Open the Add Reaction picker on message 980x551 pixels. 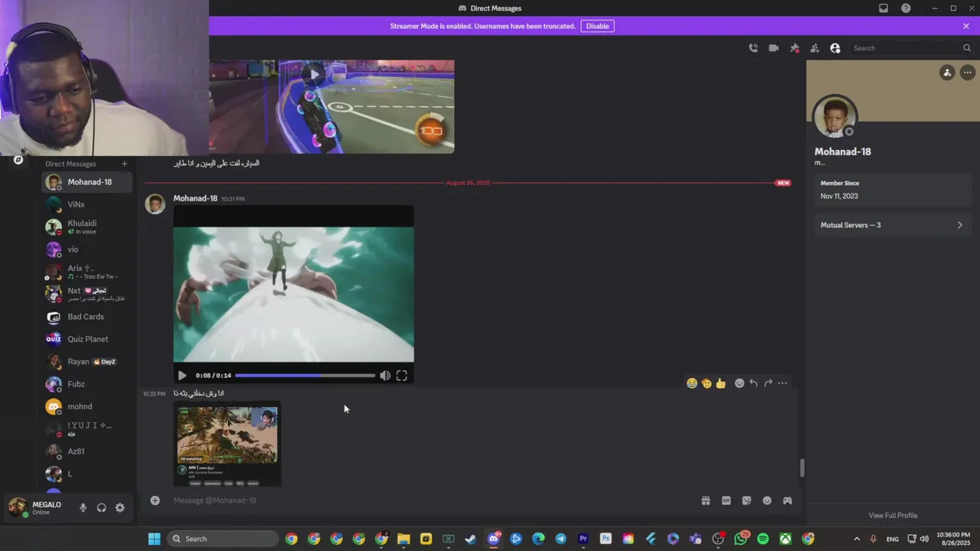(740, 383)
